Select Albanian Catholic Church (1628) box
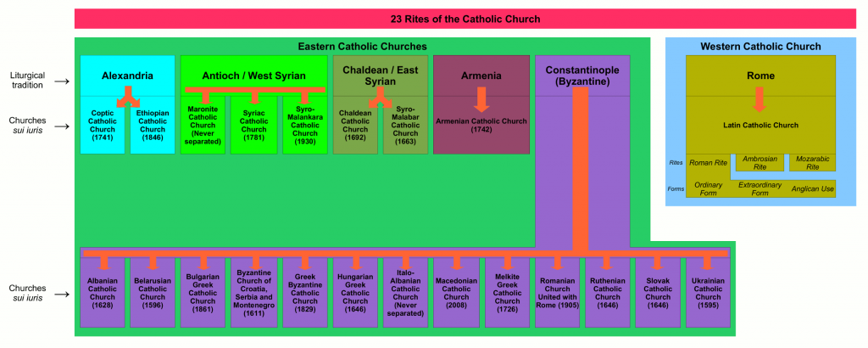This screenshot has height=348, width=868. pos(103,293)
